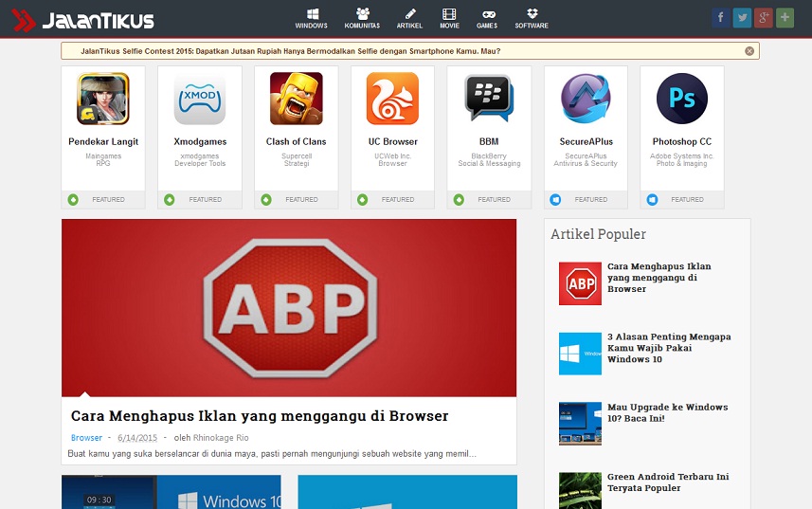The image size is (812, 509).
Task: Open the Komunitas nav section
Action: [x=362, y=19]
